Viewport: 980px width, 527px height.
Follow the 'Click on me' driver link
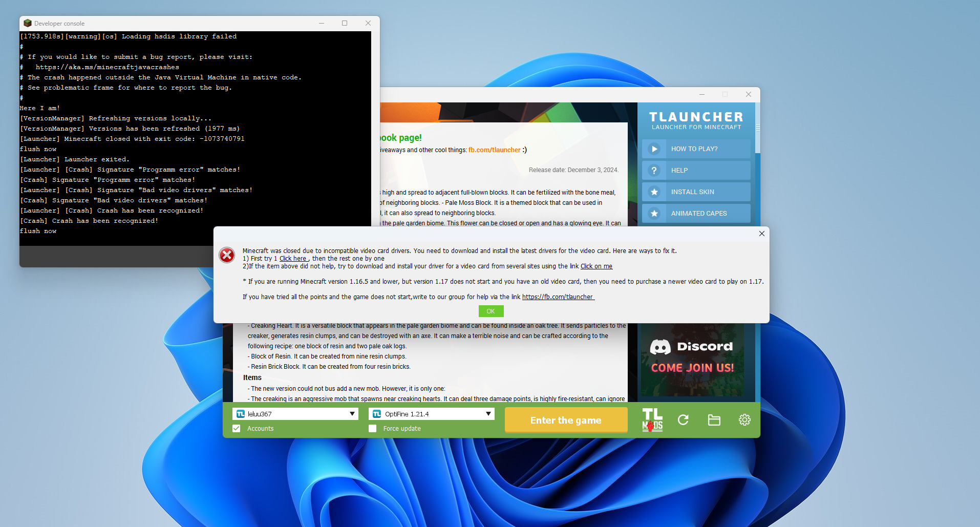pos(596,266)
